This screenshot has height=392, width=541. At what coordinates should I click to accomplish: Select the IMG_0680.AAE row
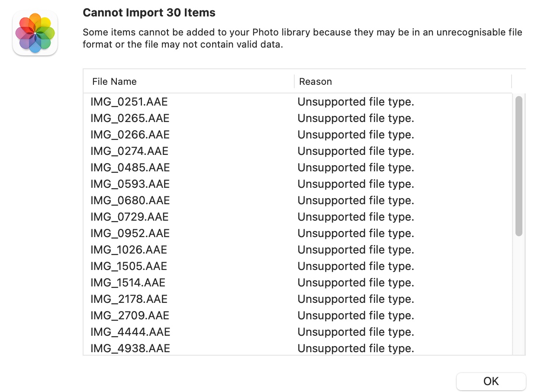coord(130,201)
